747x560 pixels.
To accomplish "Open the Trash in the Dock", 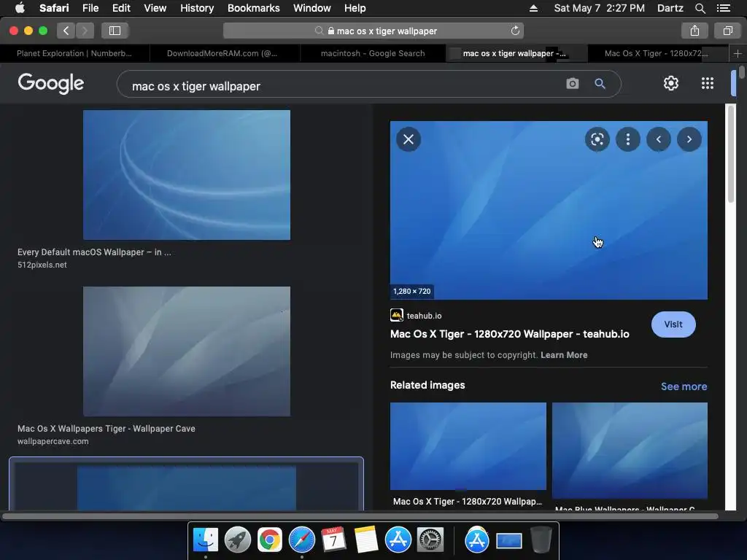I will [541, 540].
